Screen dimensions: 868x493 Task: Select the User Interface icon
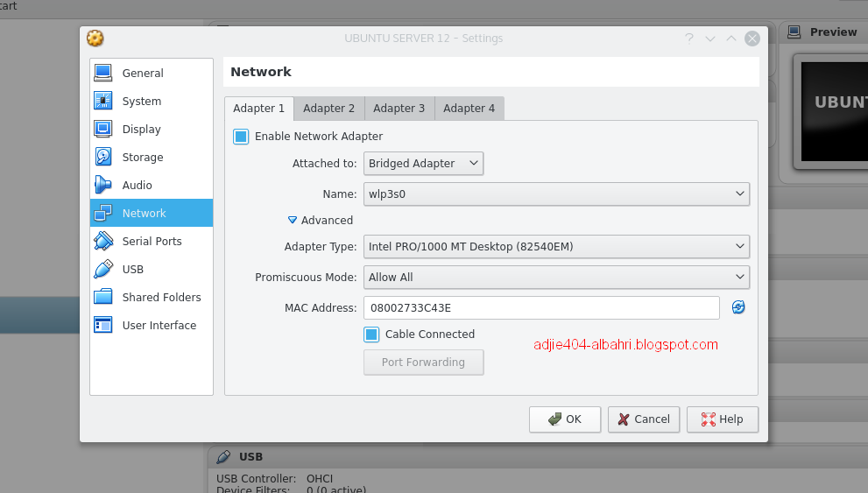(x=103, y=325)
